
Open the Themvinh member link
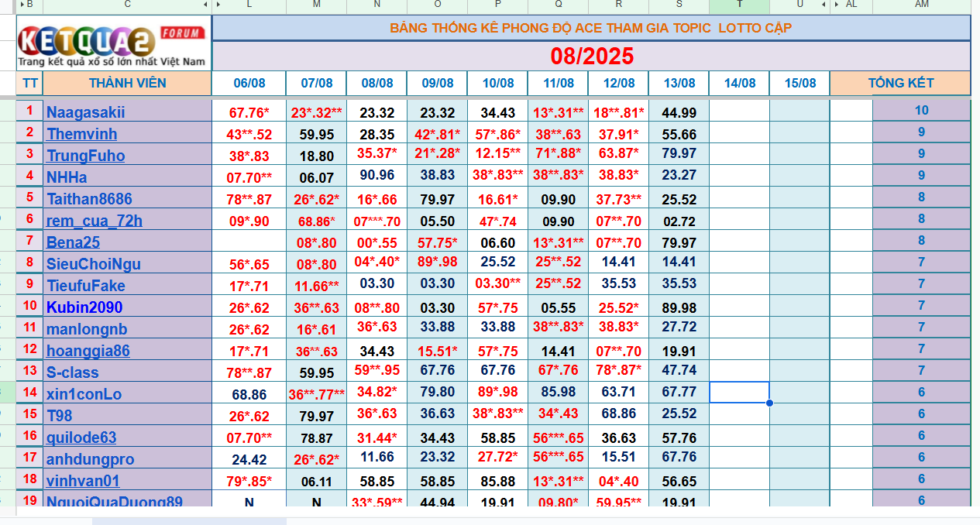coord(82,134)
